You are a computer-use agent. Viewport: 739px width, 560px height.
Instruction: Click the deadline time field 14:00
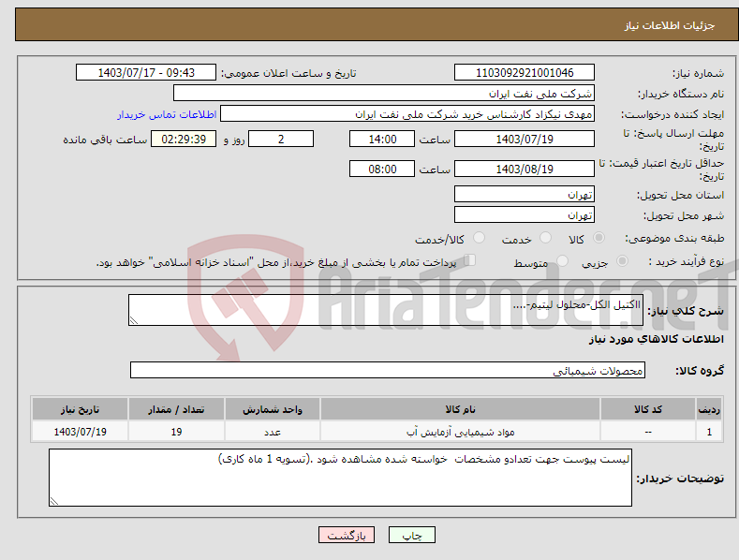pos(382,139)
